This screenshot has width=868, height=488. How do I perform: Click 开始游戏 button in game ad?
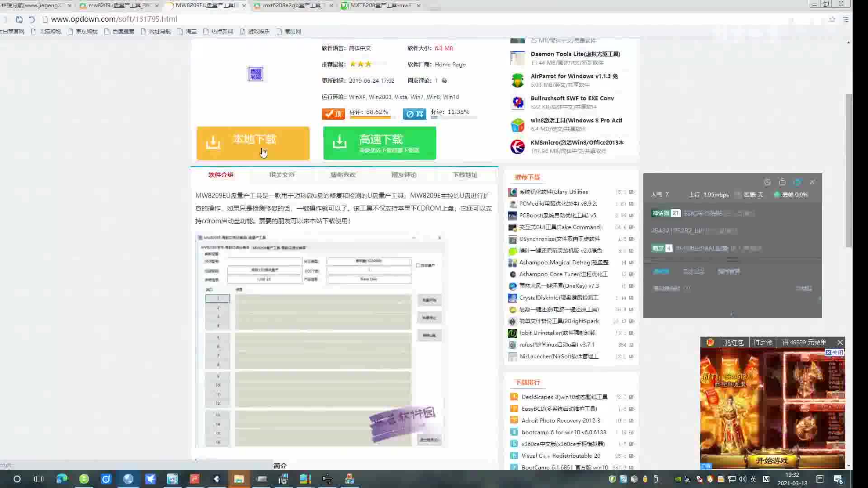point(771,460)
